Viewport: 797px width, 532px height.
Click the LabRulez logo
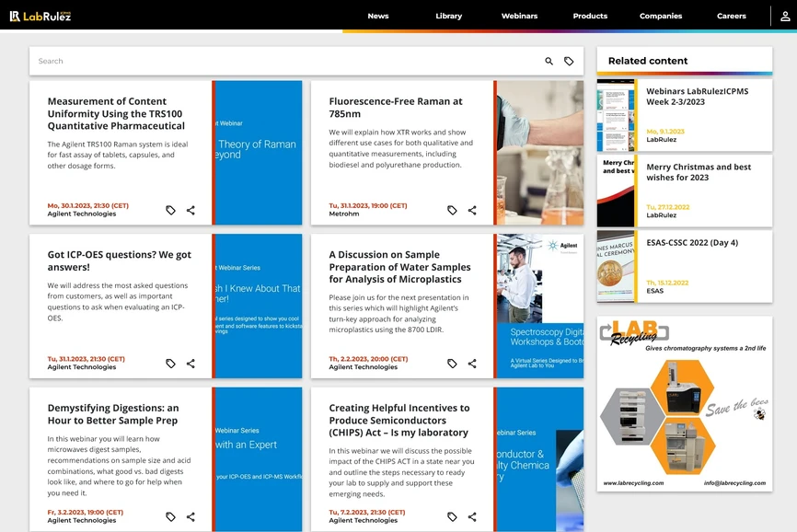(x=40, y=17)
